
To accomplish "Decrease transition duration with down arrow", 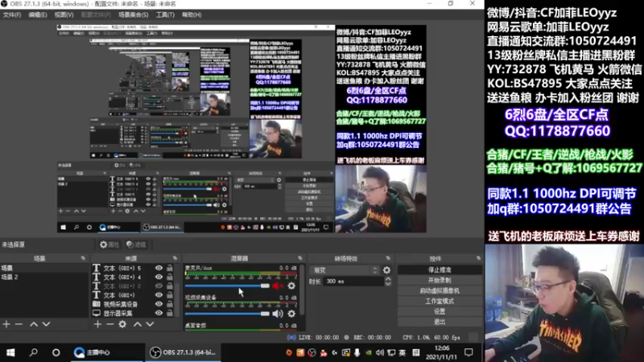I will [x=388, y=284].
